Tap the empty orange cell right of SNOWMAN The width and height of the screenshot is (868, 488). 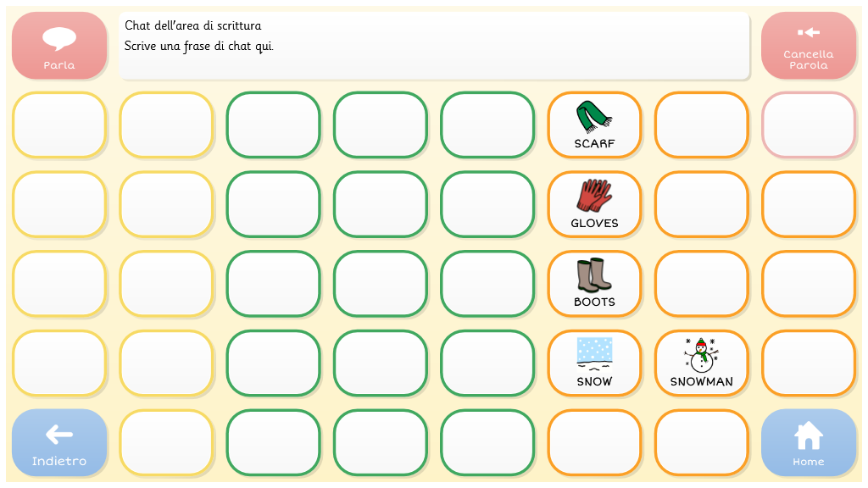click(x=808, y=363)
